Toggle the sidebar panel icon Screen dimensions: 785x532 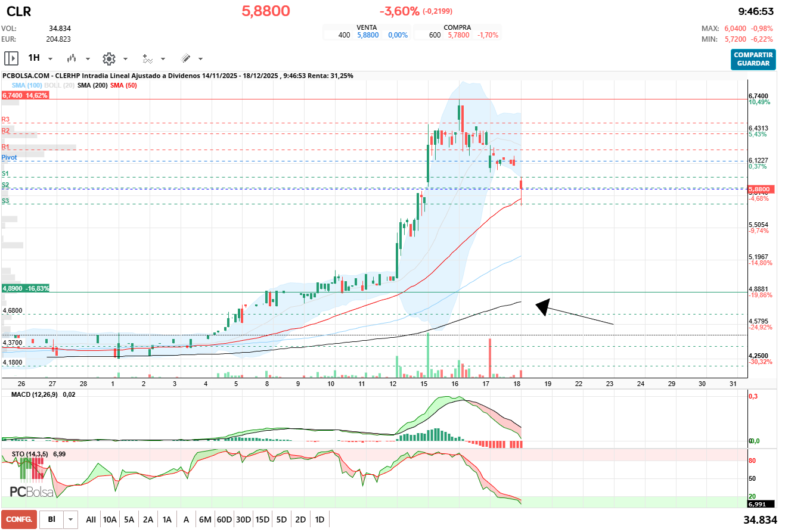tap(11, 58)
